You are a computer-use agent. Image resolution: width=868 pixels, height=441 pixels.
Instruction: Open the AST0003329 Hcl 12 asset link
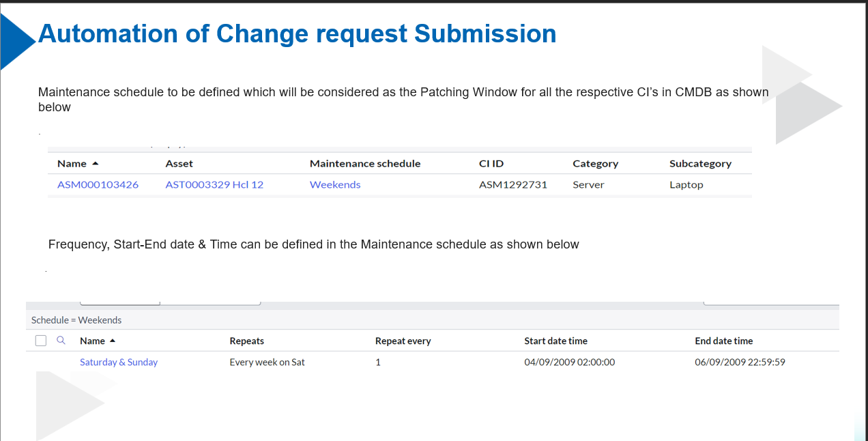(214, 185)
